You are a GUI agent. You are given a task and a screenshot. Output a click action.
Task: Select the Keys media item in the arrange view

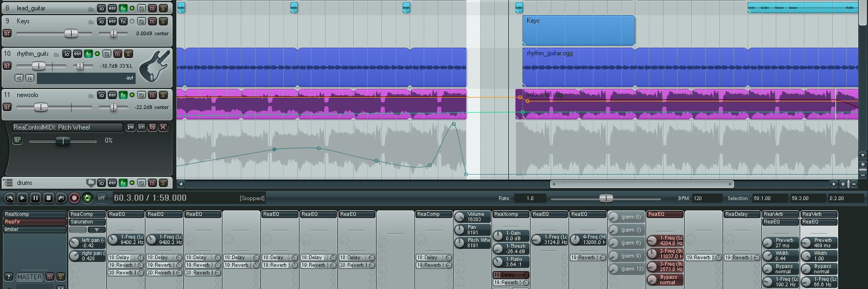point(578,30)
